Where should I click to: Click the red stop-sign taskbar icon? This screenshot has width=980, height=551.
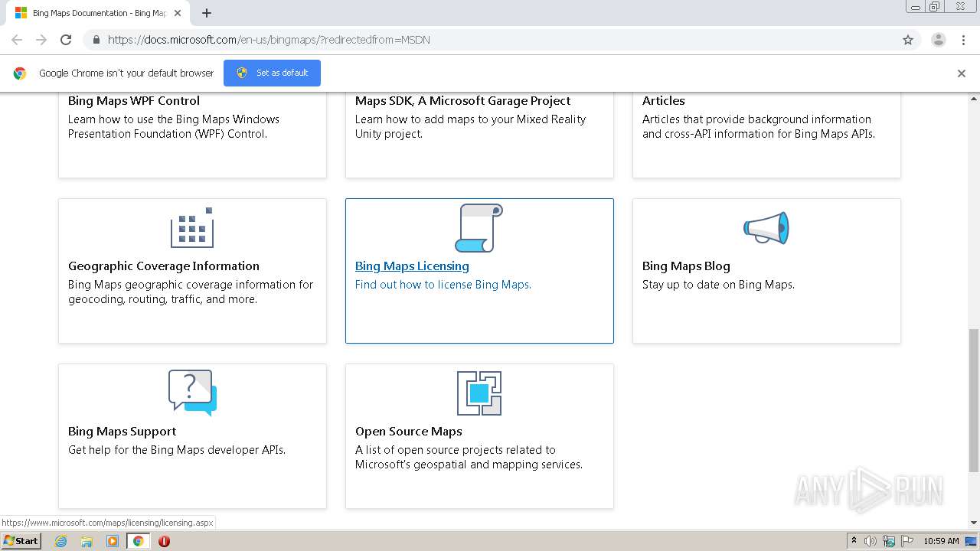pos(164,541)
